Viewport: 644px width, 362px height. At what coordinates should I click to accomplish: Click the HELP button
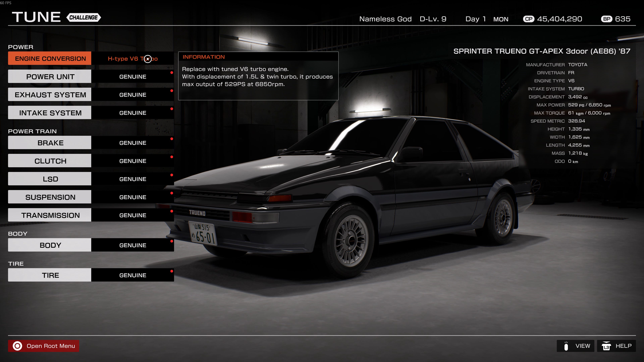coord(616,346)
